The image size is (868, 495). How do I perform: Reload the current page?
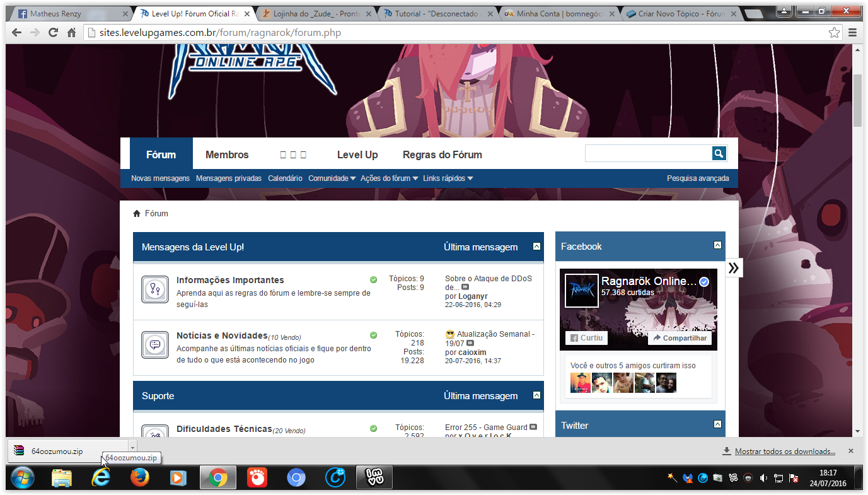(x=54, y=32)
